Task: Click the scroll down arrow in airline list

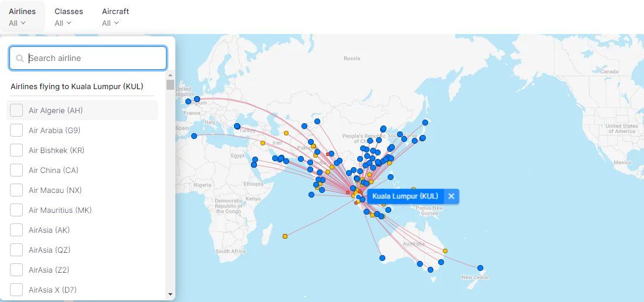Action: pos(171,294)
